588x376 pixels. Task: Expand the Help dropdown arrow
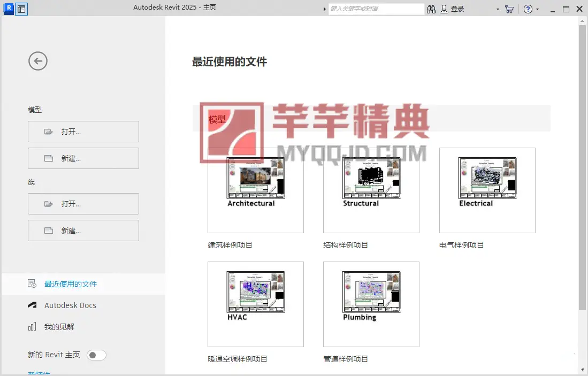pos(537,10)
